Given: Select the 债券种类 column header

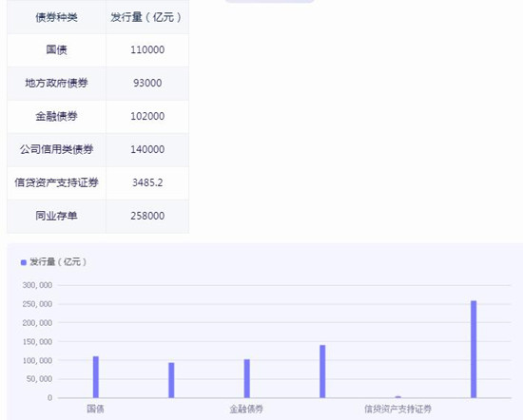Looking at the screenshot, I should pos(56,17).
